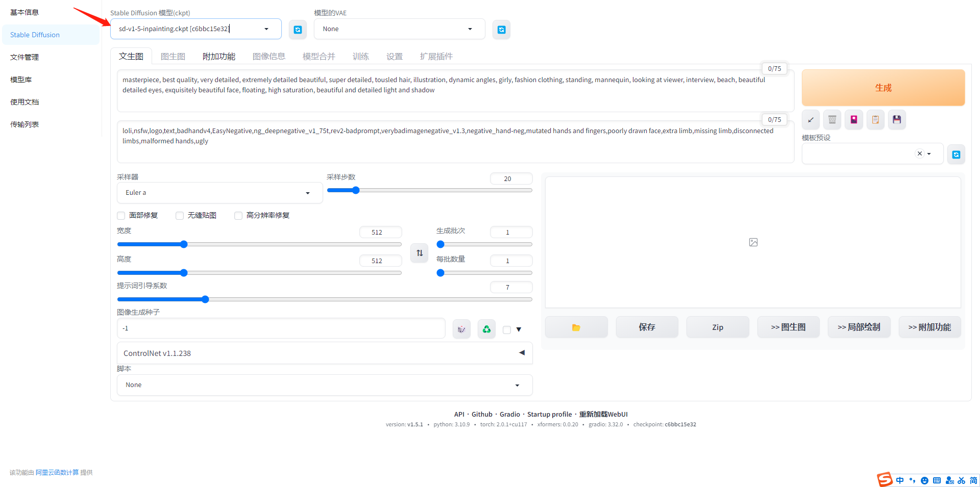Open extra networks with the pink picture icon
980x487 pixels.
853,120
